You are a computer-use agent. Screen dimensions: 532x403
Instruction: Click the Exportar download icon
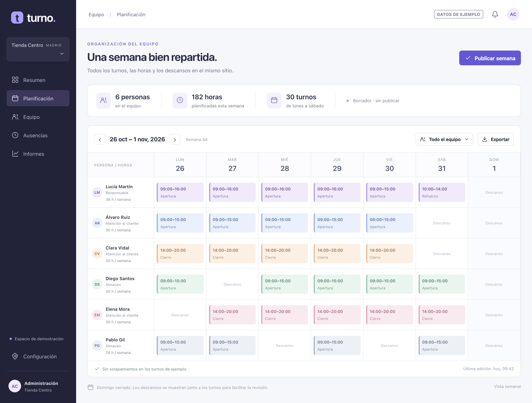(x=485, y=139)
